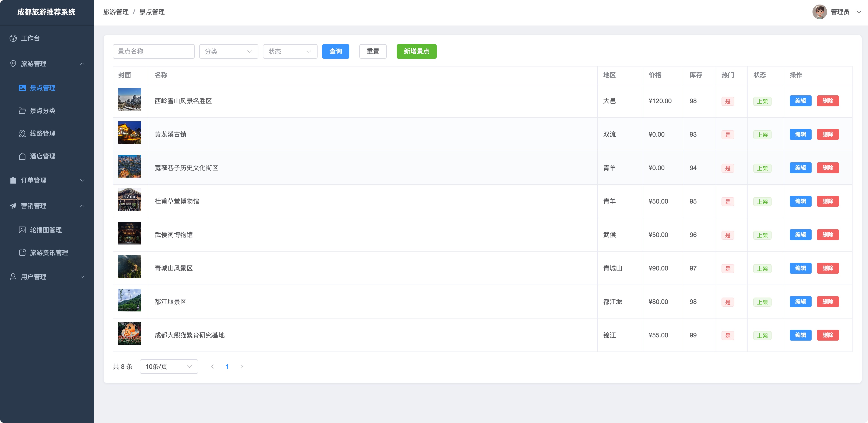
Task: Edit the 黄龙溪古镇 row
Action: coord(800,134)
